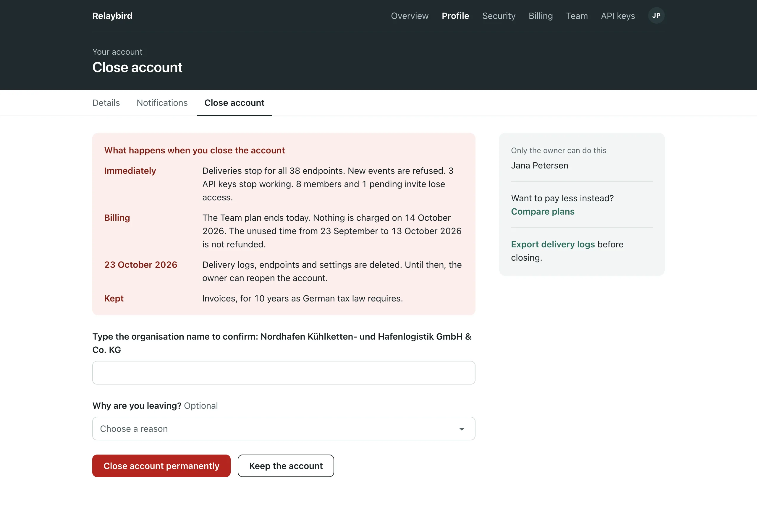
Task: Click the red 'Billing' row label
Action: (x=117, y=218)
